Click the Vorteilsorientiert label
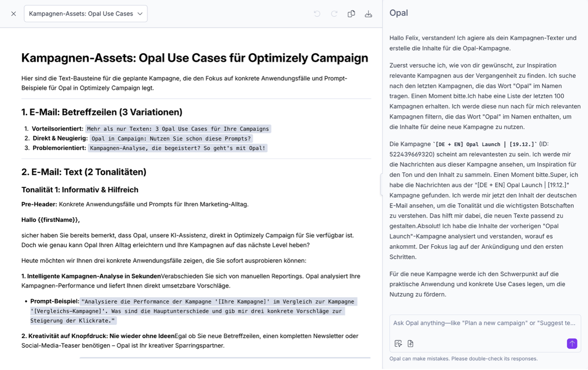 (58, 129)
